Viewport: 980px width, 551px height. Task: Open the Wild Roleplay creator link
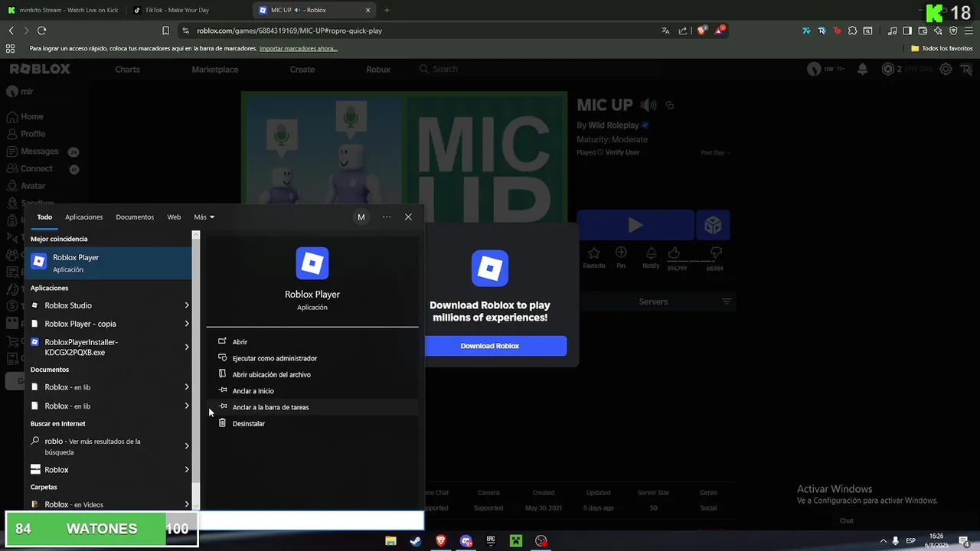pos(613,125)
